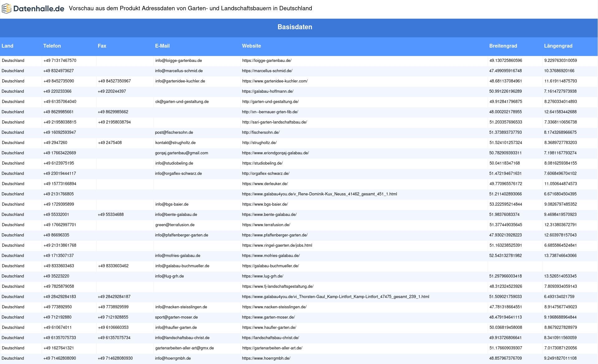Click email info@marcellus-schmid.de
The image size is (598, 364).
[x=179, y=71]
